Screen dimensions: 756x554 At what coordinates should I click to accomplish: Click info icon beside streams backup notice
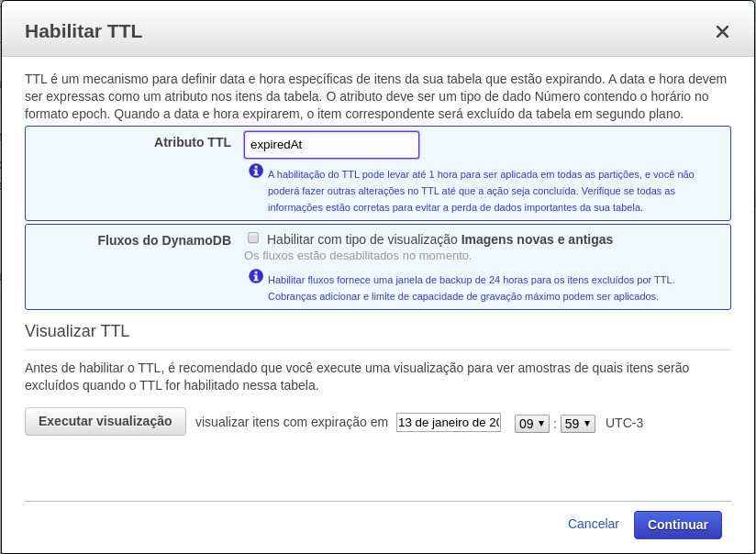[256, 276]
